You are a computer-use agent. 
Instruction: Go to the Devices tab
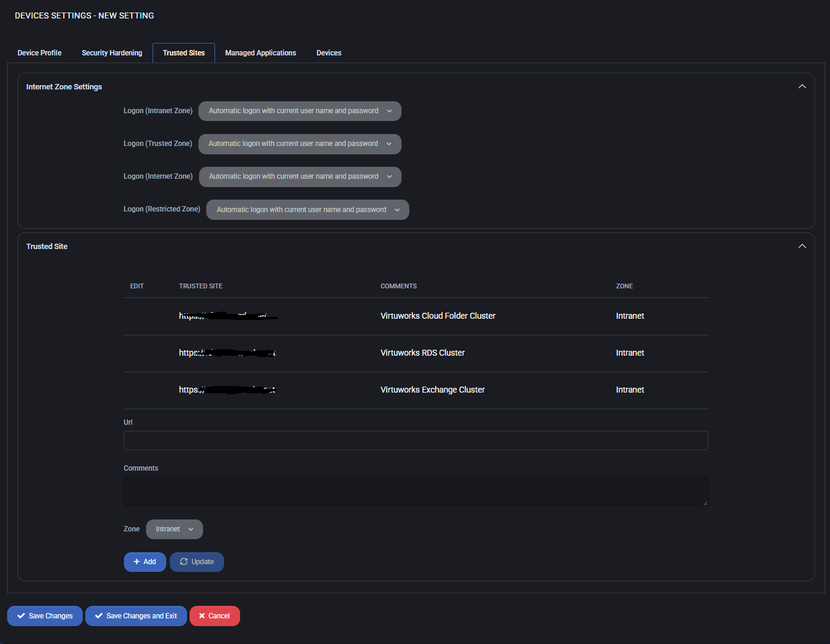(329, 53)
